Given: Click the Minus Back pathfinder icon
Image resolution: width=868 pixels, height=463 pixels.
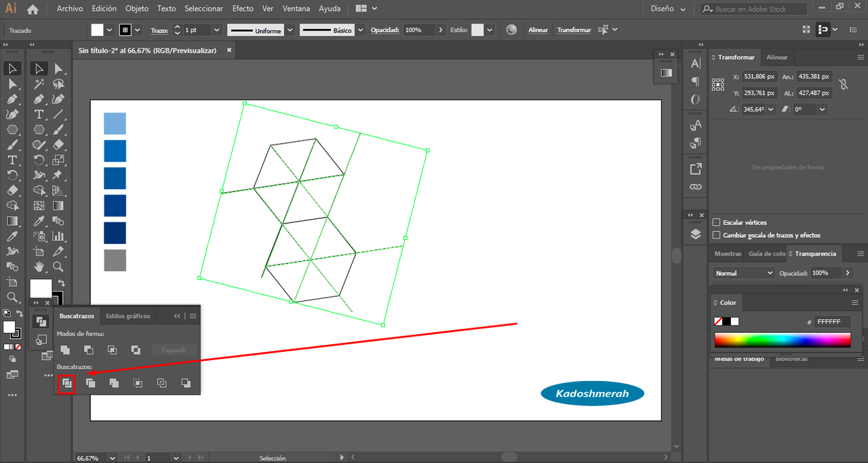Looking at the screenshot, I should pyautogui.click(x=186, y=383).
